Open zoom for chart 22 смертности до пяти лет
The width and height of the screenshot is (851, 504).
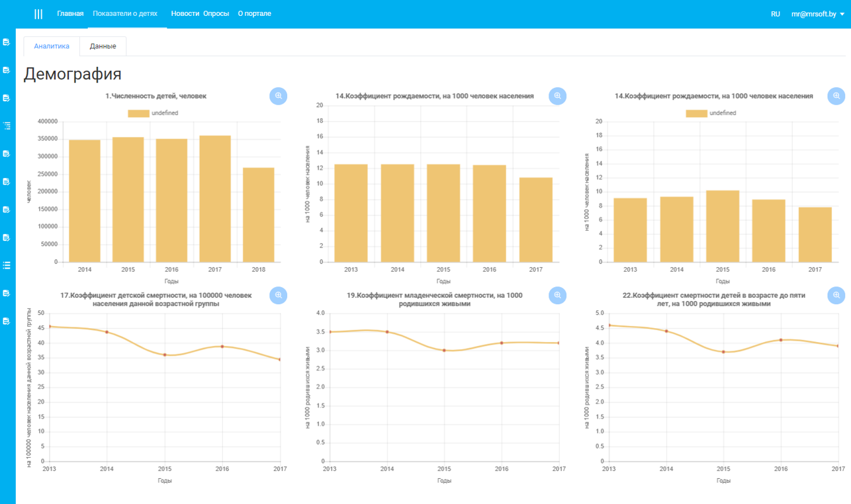pos(836,295)
